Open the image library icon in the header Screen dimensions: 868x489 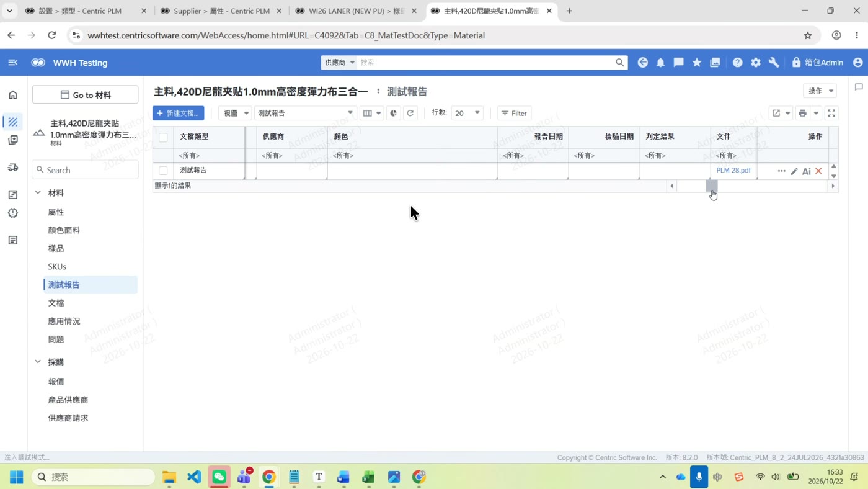[x=715, y=63]
